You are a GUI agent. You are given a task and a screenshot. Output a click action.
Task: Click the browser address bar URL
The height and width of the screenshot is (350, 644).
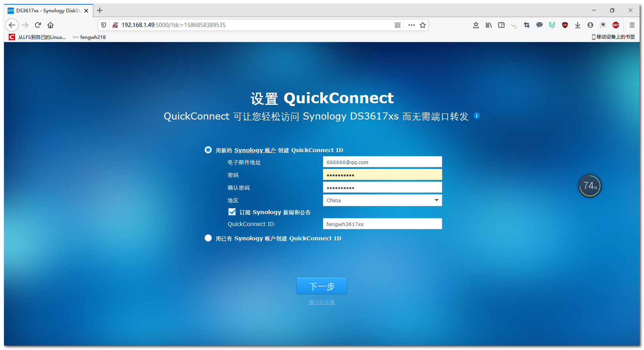pyautogui.click(x=173, y=25)
